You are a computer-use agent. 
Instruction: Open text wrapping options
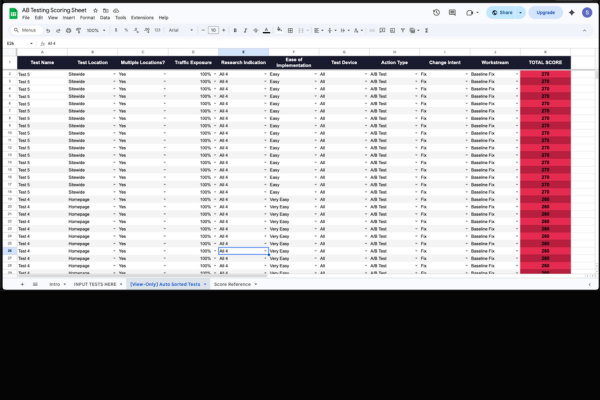[344, 30]
